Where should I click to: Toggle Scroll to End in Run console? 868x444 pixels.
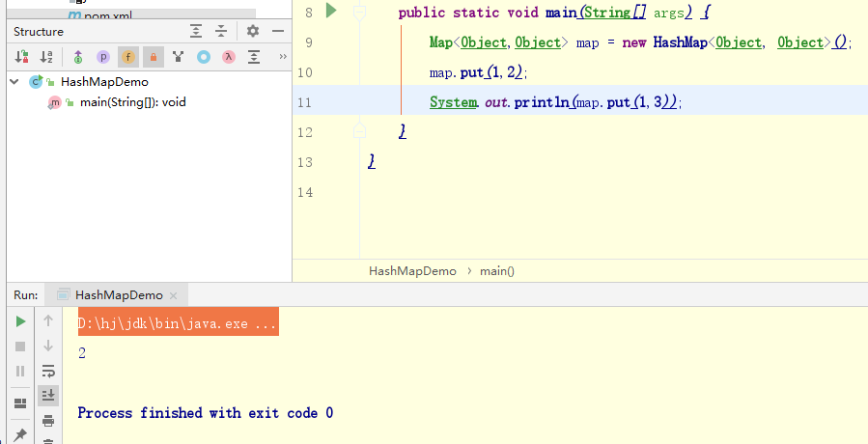click(x=48, y=395)
